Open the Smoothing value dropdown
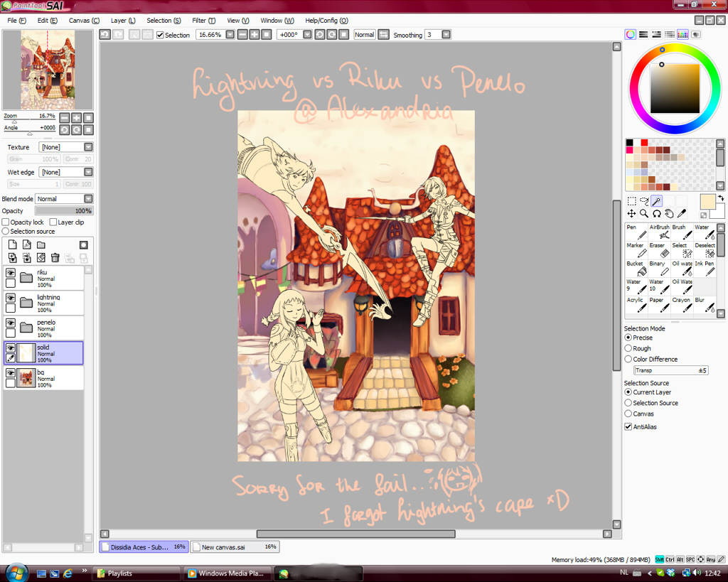 [x=446, y=35]
